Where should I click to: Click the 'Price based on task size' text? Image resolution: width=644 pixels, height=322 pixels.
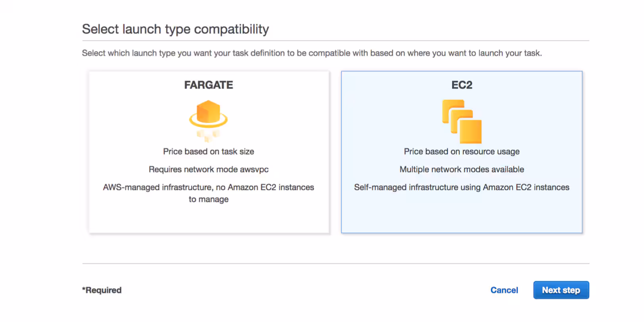tap(208, 151)
